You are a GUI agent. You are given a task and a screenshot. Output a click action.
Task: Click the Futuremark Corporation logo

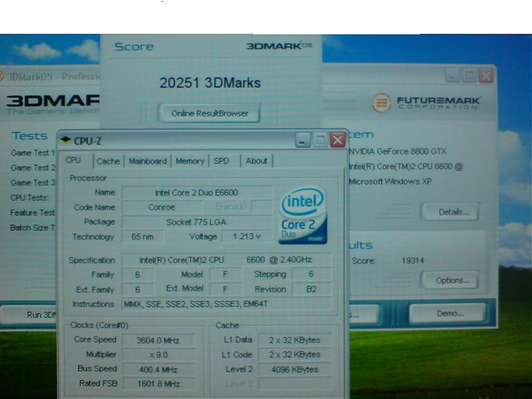pos(426,102)
